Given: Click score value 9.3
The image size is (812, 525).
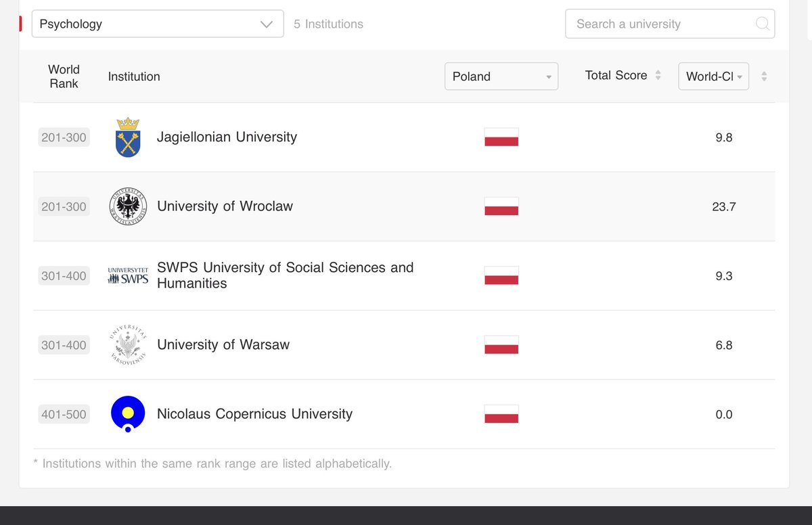Looking at the screenshot, I should coord(724,275).
